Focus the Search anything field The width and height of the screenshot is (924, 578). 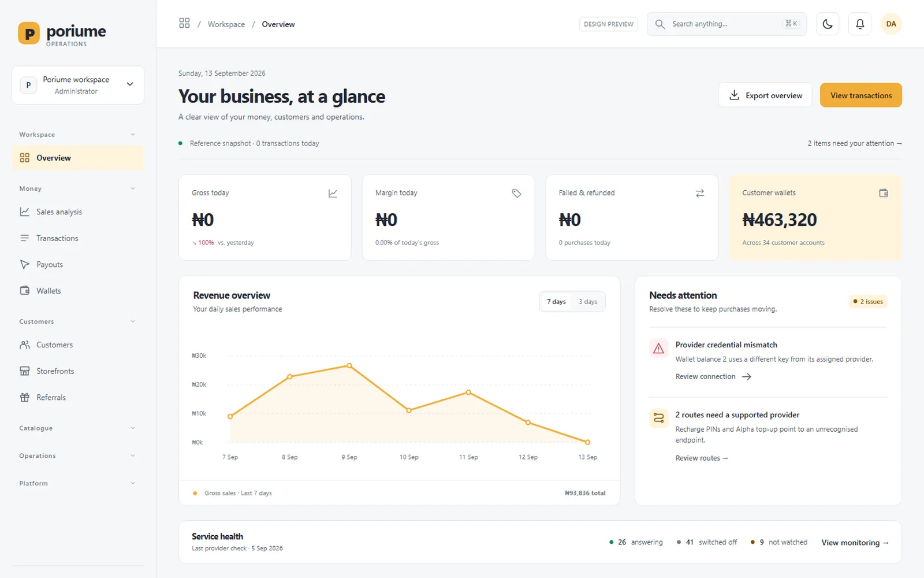tap(726, 24)
